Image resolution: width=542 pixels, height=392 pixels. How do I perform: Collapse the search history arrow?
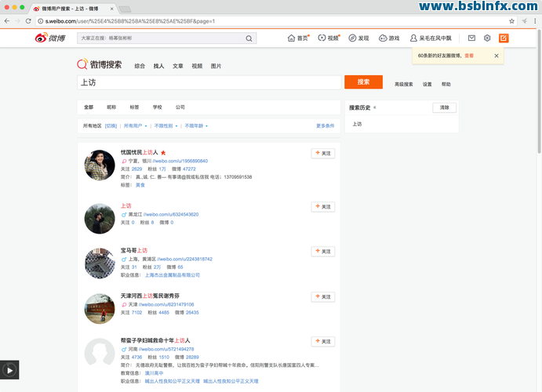(x=375, y=107)
